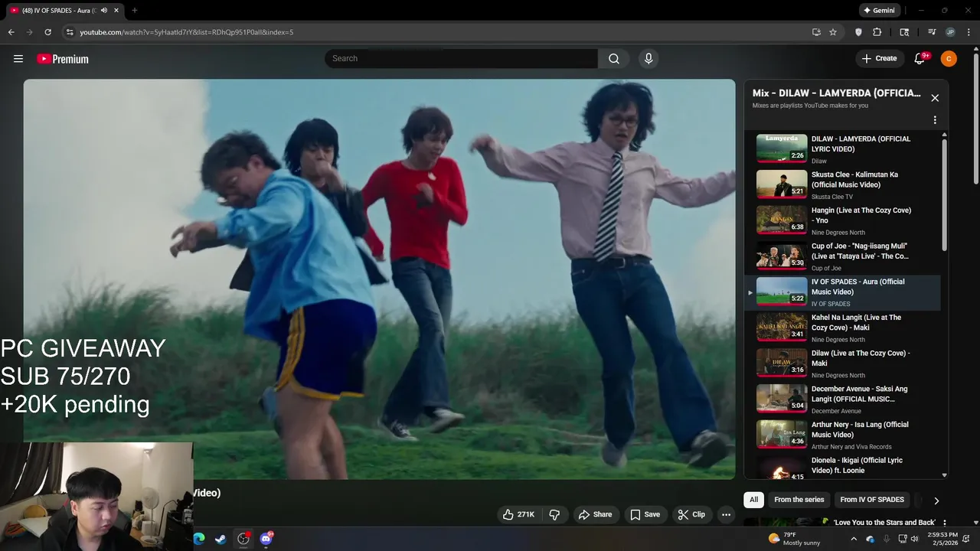Play DILAW - LAMYERDA lyric video
980x551 pixels.
point(842,148)
